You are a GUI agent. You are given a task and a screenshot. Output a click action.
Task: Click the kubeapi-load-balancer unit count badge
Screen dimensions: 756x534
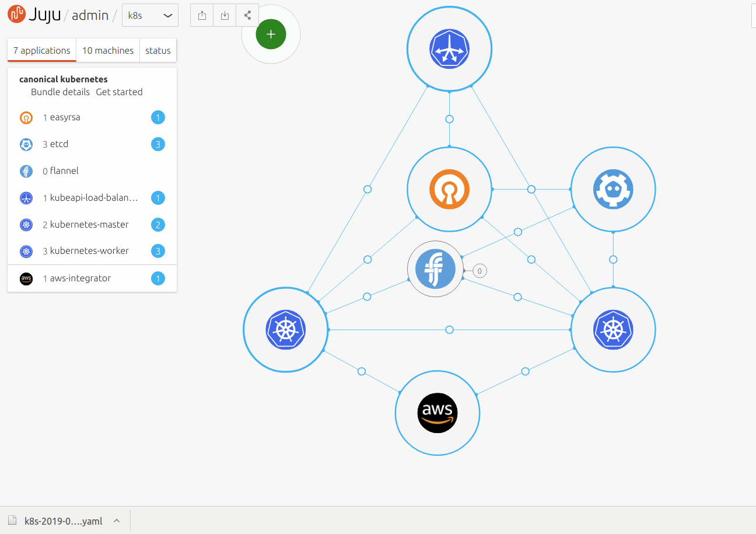[x=158, y=198]
